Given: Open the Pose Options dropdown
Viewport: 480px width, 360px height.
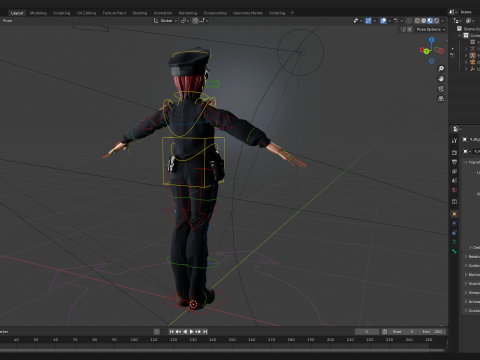Looking at the screenshot, I should (431, 29).
